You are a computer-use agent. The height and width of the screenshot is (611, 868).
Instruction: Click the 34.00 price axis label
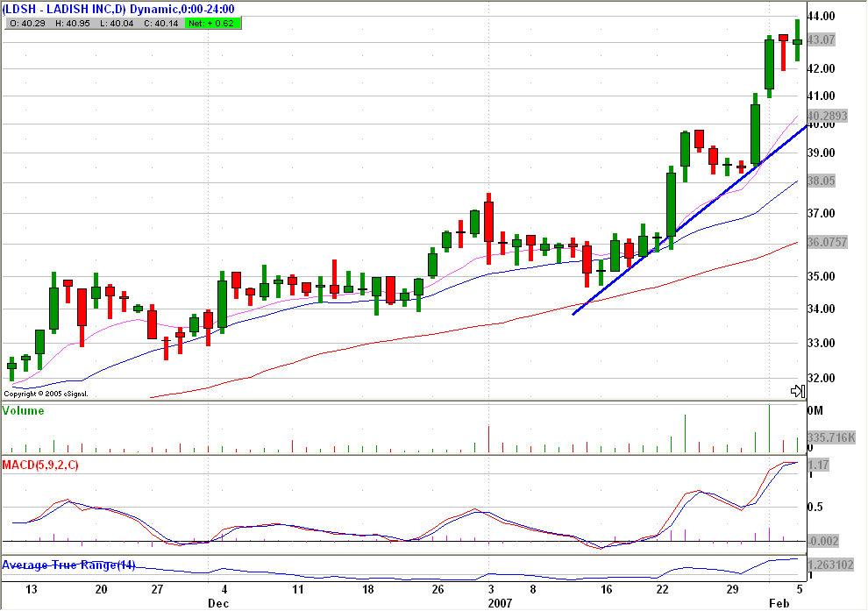pyautogui.click(x=821, y=309)
